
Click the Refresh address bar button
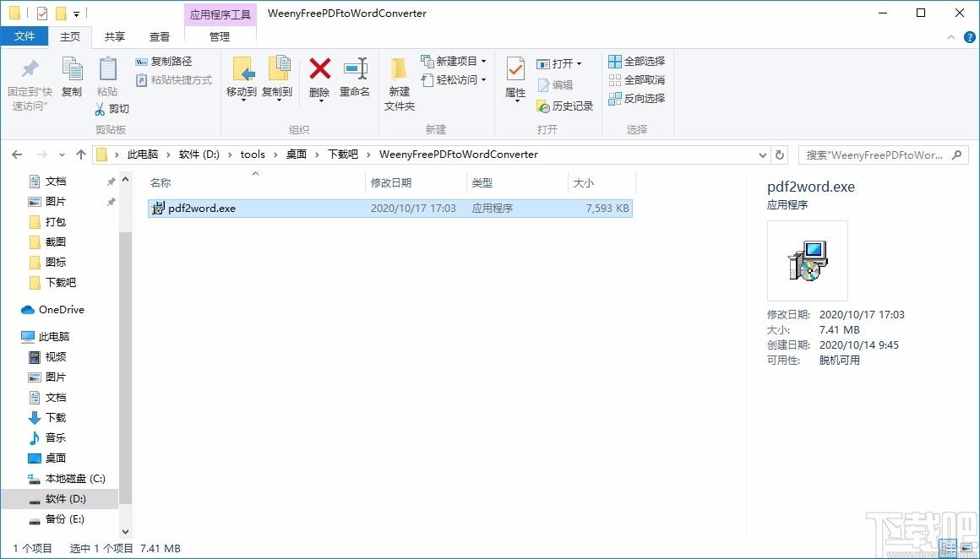780,155
